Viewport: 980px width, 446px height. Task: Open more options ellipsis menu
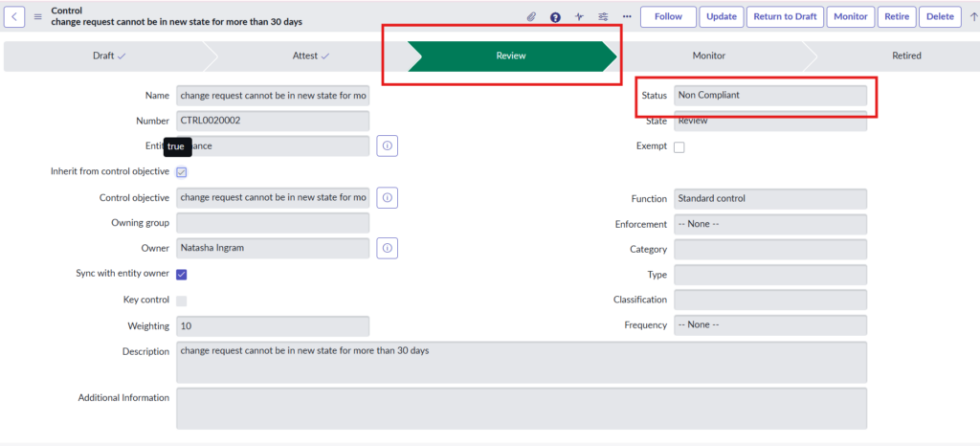(627, 16)
